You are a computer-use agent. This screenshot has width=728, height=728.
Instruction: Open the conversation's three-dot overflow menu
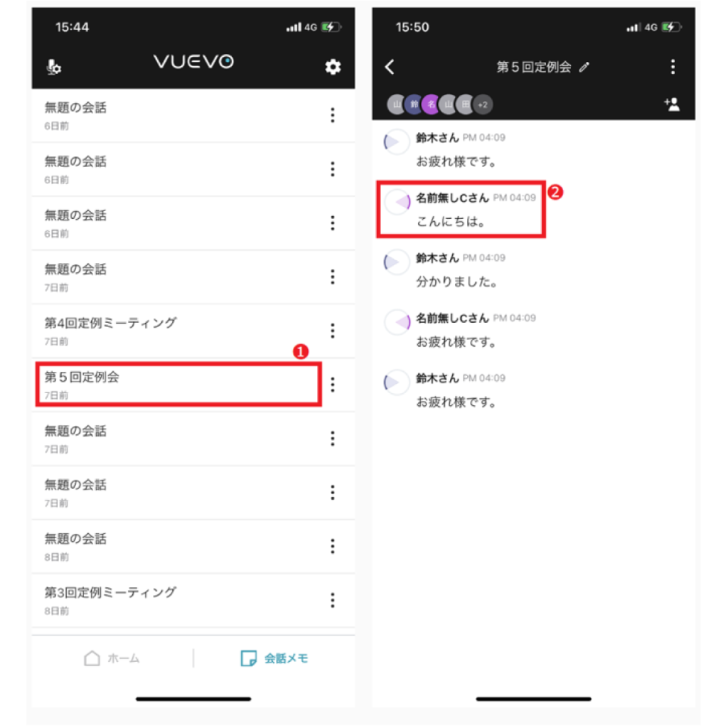tap(673, 68)
